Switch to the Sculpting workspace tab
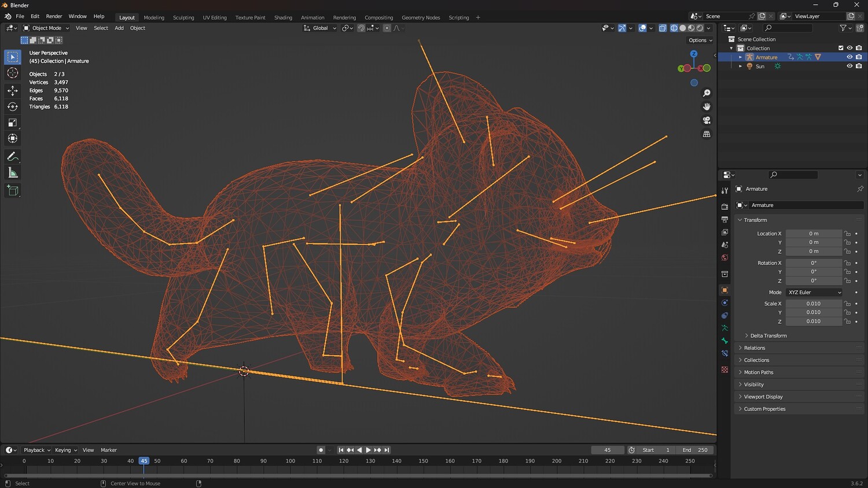This screenshot has height=488, width=868. 183,17
